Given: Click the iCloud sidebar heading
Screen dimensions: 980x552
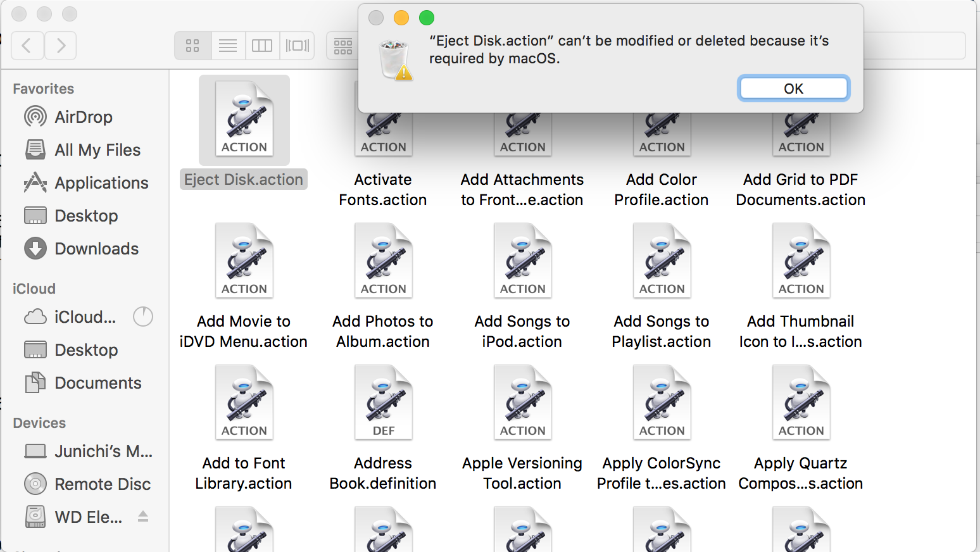Looking at the screenshot, I should pos(34,289).
